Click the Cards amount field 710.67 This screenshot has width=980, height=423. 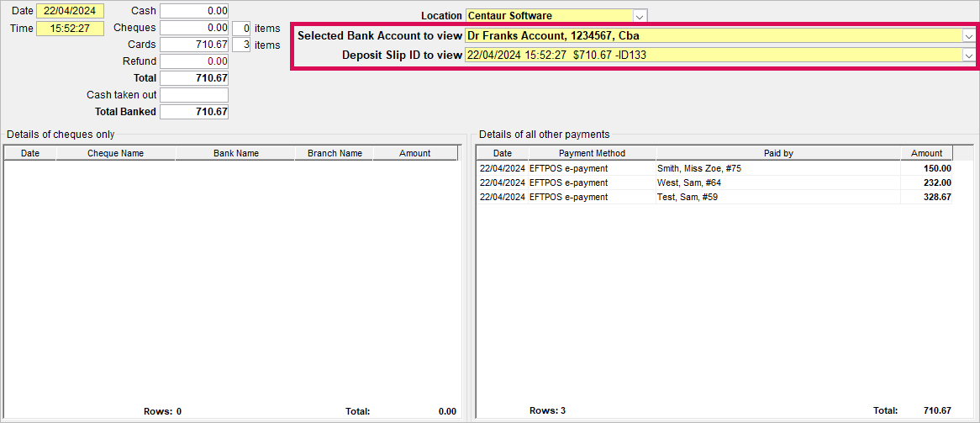click(194, 45)
